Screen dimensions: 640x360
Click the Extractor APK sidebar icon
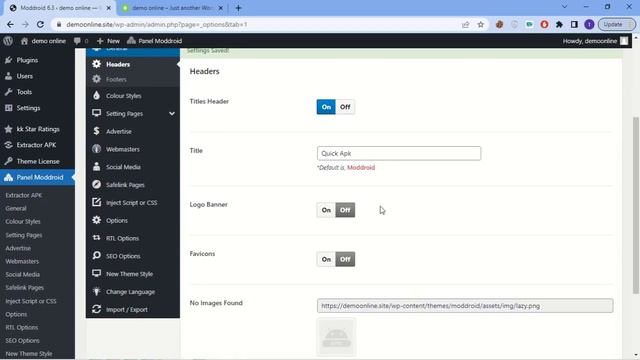coord(8,145)
